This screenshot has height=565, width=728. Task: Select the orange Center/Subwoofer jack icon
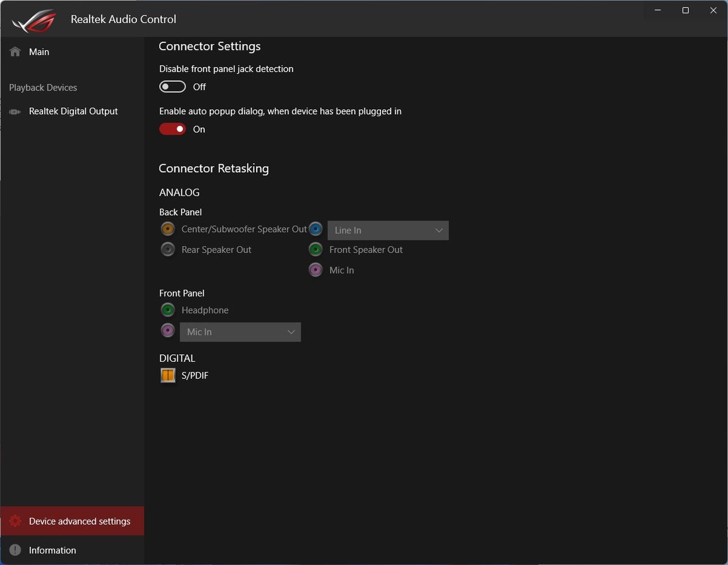pos(167,229)
